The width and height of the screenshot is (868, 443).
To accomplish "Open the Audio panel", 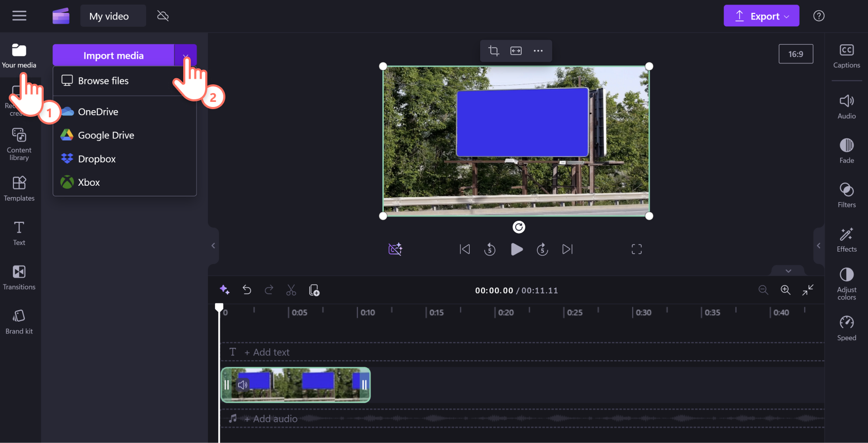I will [846, 107].
